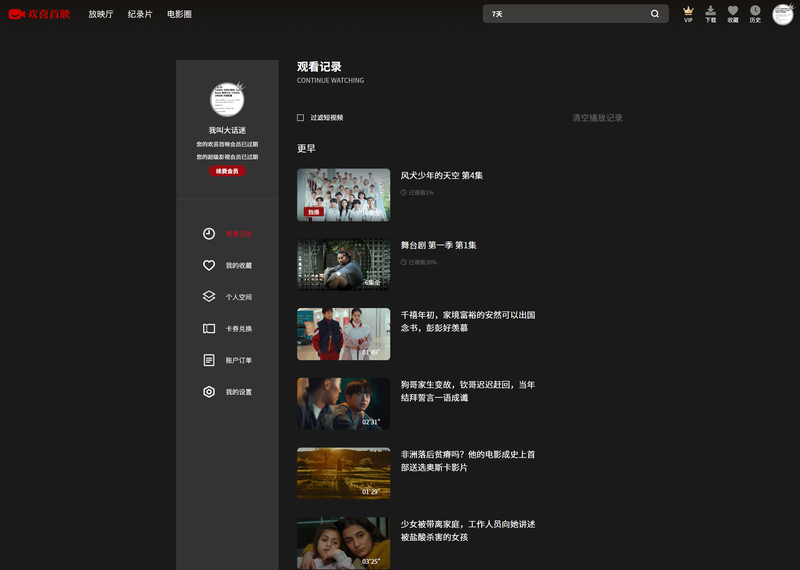Screen dimensions: 800x570
Task: Open favorites via the 收藏 heart icon
Action: pos(733,11)
